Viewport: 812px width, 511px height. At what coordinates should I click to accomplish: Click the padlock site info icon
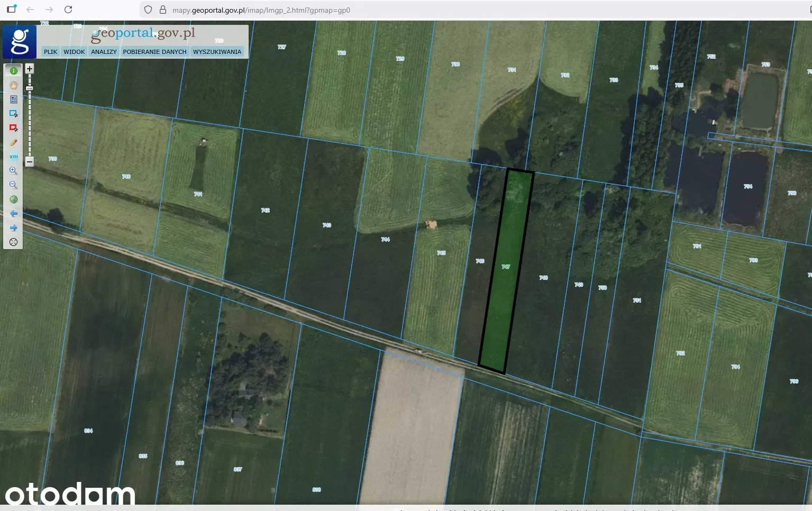[163, 10]
